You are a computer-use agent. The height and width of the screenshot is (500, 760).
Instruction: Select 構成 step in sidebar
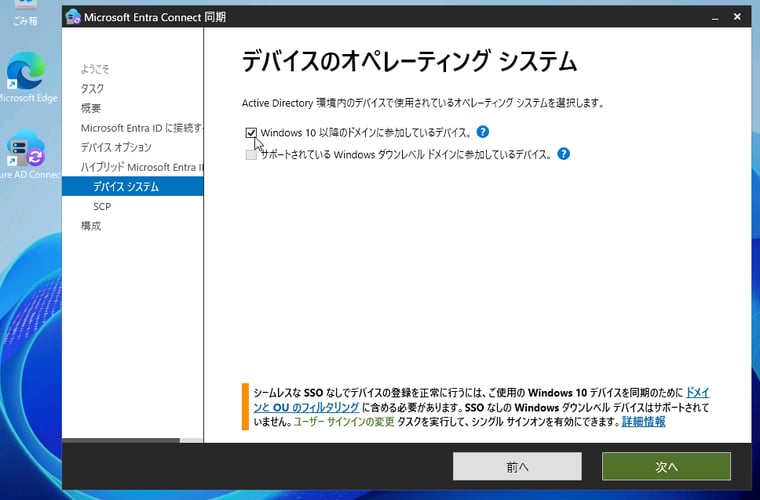(x=91, y=226)
